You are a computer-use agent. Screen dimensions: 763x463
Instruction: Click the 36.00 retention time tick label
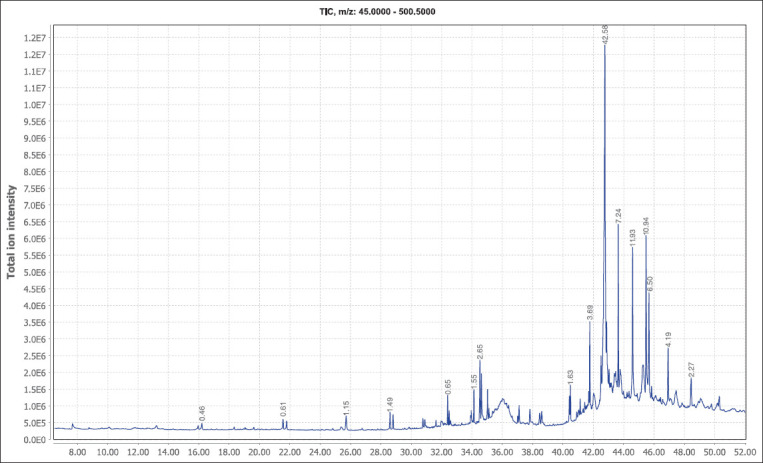coord(502,451)
